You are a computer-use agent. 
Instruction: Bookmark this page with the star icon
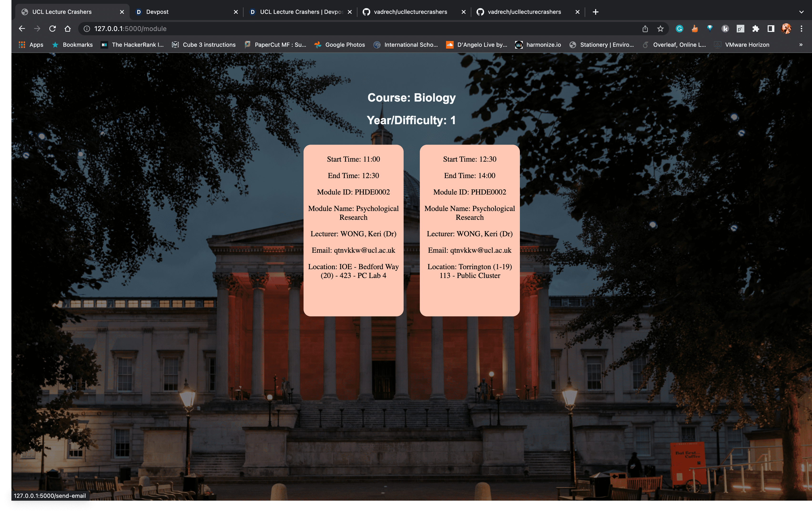click(x=660, y=29)
